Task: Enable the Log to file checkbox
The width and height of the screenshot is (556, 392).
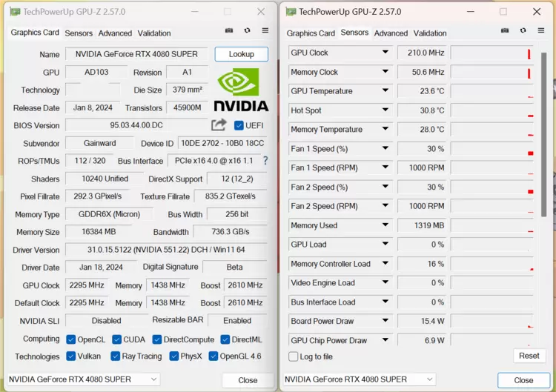Action: 294,356
